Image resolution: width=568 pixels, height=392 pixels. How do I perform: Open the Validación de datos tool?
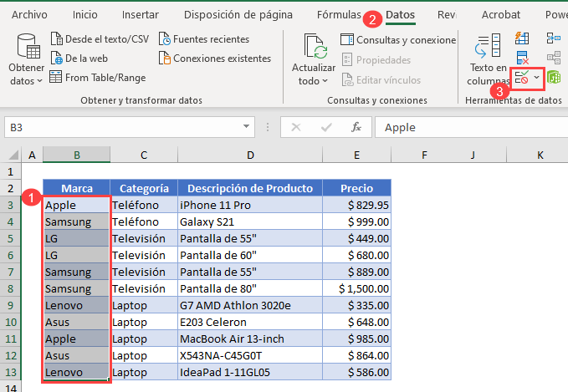click(522, 78)
